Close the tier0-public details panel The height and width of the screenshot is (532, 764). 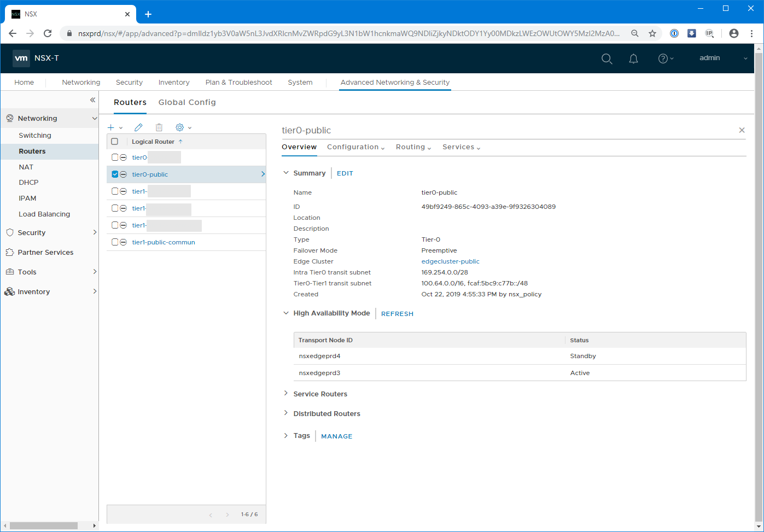pos(742,130)
